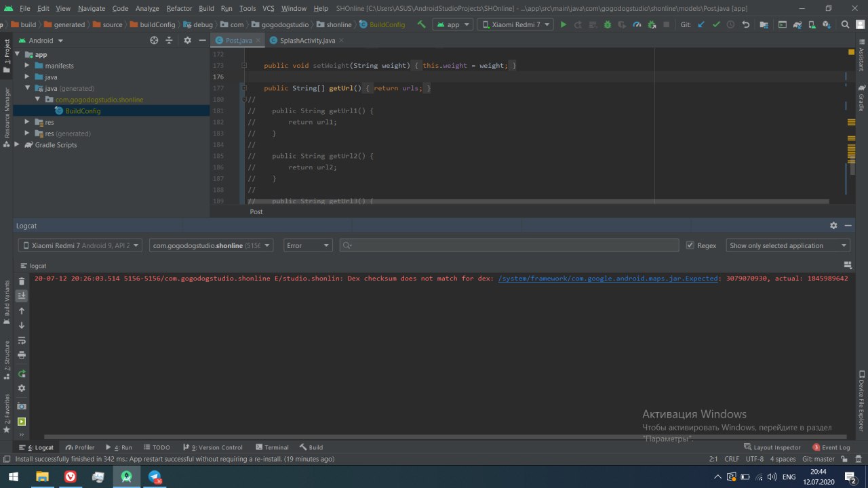The width and height of the screenshot is (868, 488).
Task: Click the Screen Record icon in logcat
Action: [22, 421]
